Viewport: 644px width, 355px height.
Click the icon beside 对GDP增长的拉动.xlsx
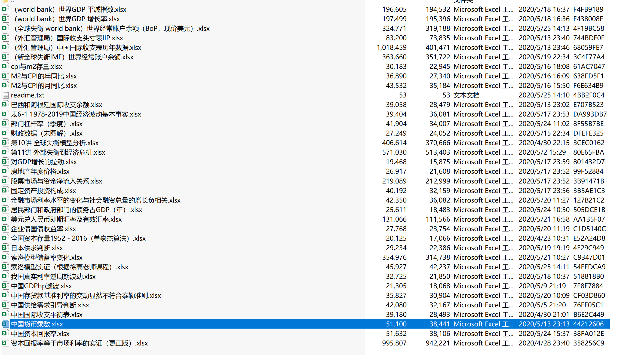[x=5, y=162]
